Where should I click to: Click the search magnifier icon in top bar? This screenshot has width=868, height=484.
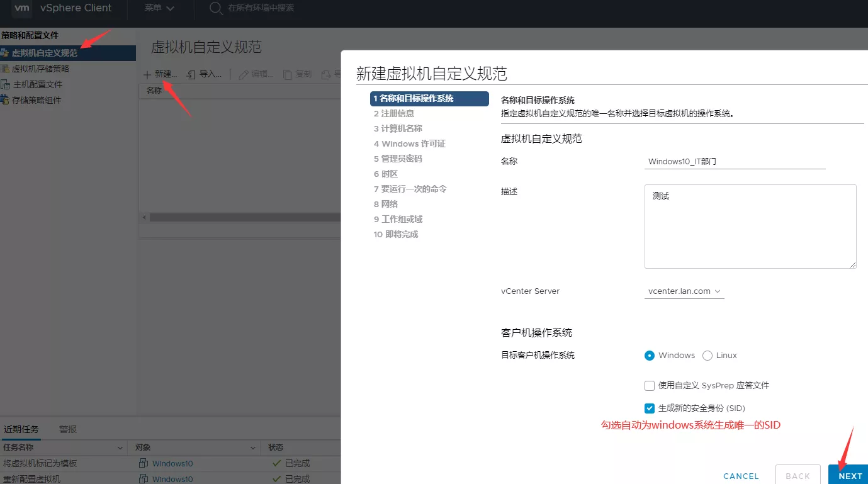216,8
